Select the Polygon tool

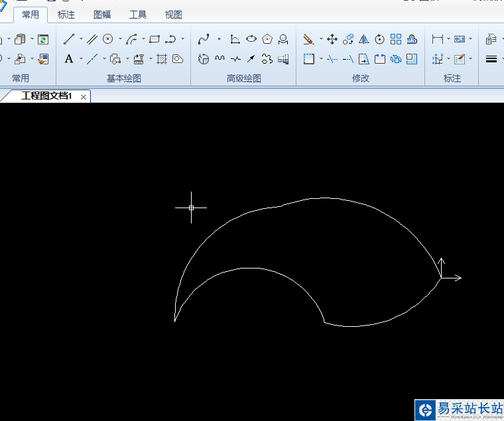coord(267,39)
